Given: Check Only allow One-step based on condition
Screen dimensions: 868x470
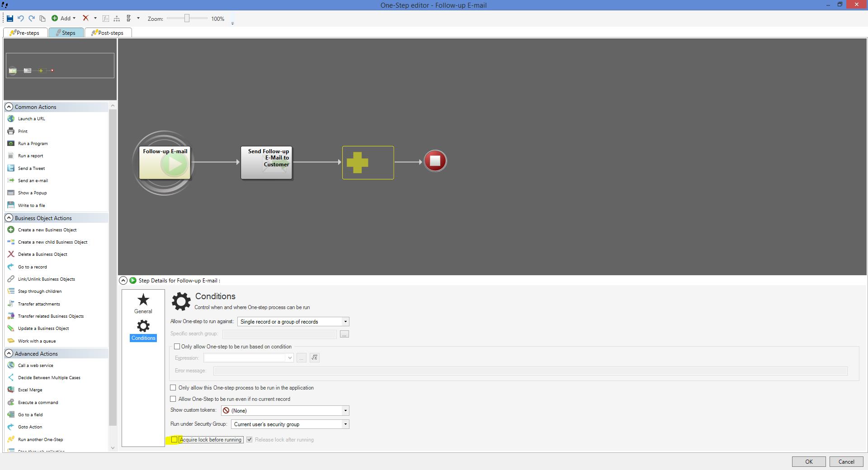Looking at the screenshot, I should click(x=177, y=347).
